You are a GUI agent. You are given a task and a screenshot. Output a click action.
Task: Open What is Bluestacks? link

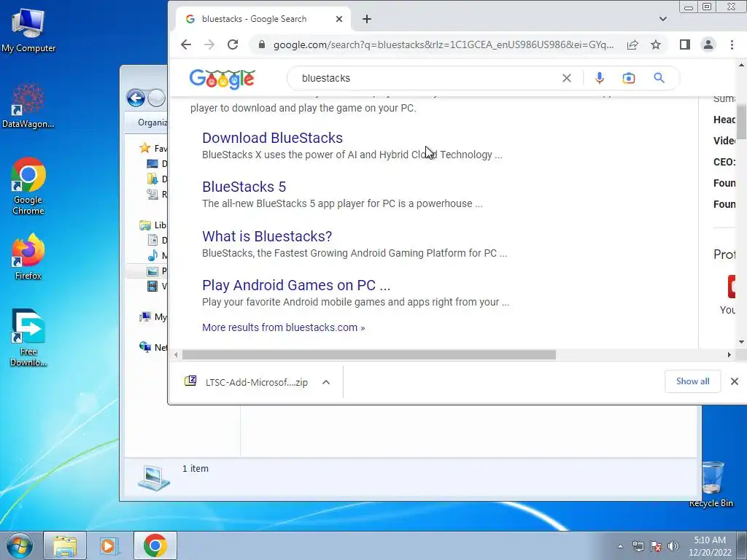(x=267, y=236)
